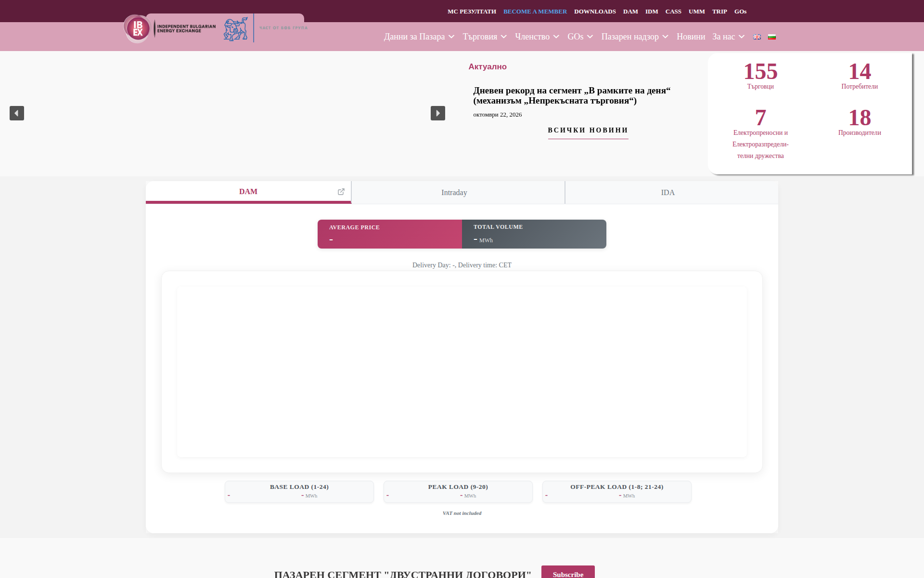Screen dimensions: 924x578
Task: Expand the Данни за Пазара menu
Action: (x=419, y=37)
